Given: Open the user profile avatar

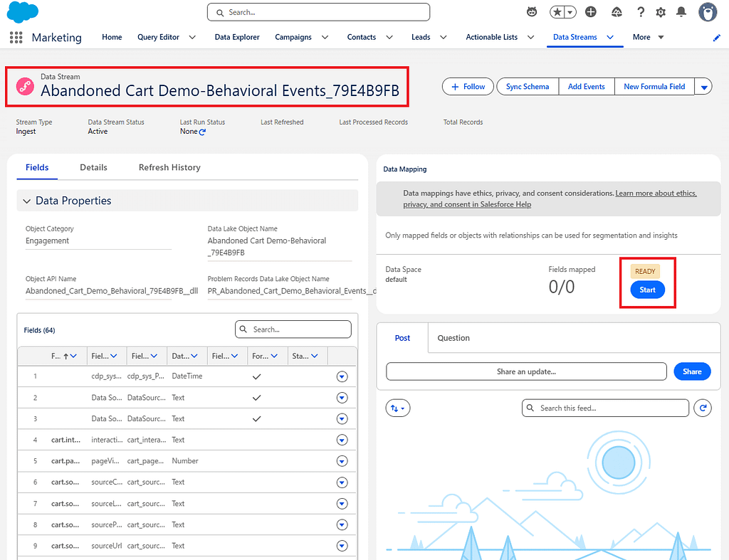Looking at the screenshot, I should pos(708,12).
